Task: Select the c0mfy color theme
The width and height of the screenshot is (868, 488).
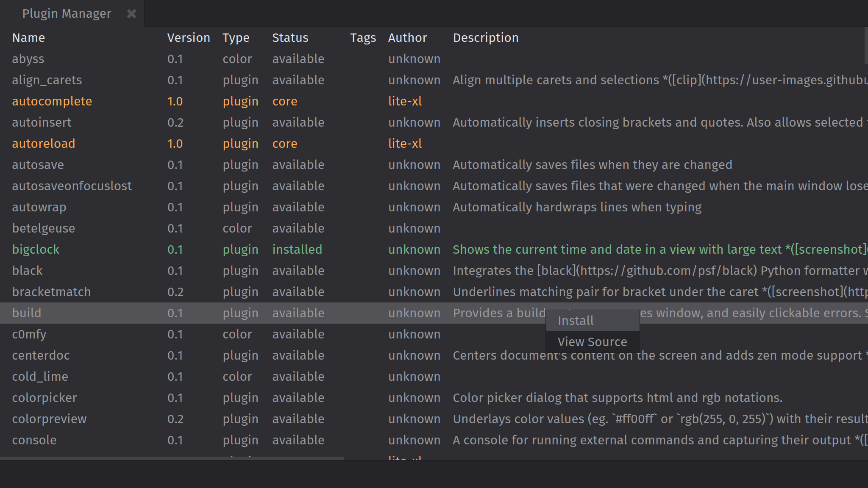Action: 434,334
